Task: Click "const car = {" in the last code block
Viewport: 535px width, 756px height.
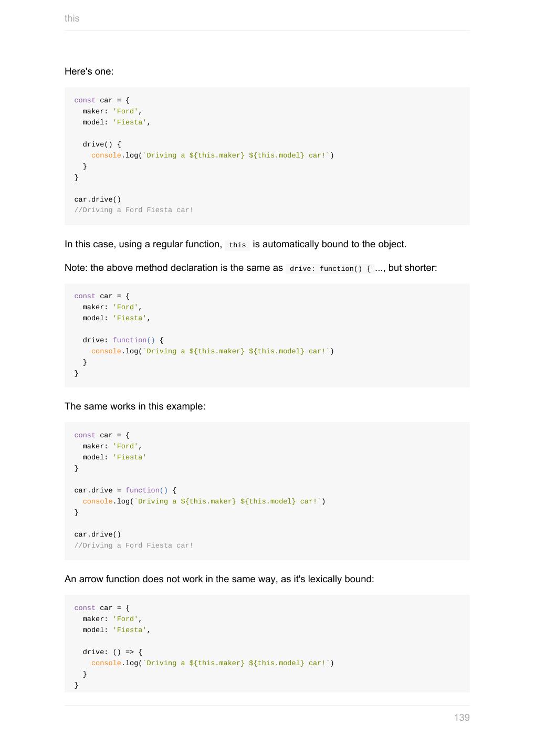Action: [102, 608]
